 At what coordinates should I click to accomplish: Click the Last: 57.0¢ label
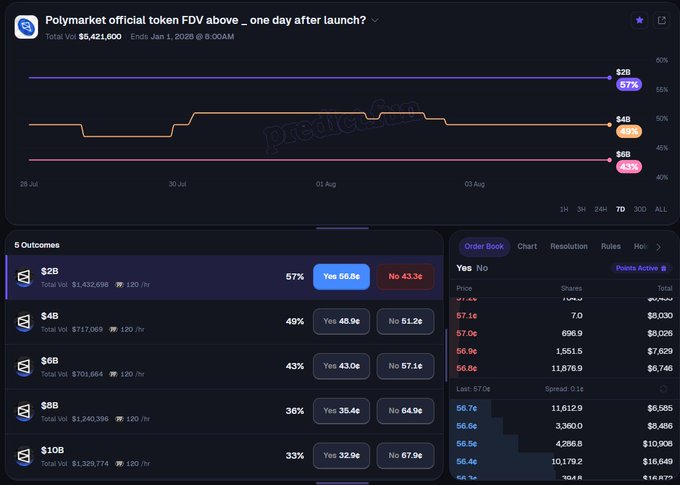point(473,389)
